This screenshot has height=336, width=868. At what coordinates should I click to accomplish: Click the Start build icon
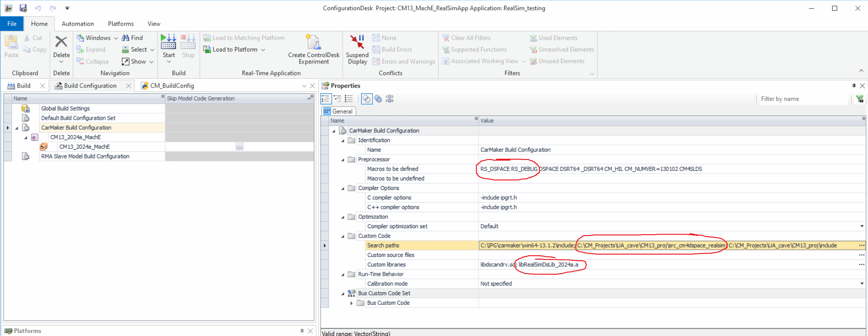pyautogui.click(x=169, y=42)
